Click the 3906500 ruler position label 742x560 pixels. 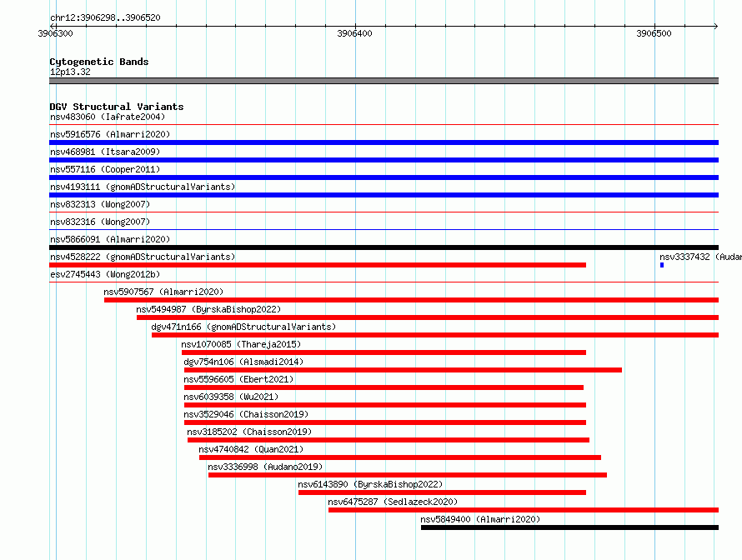point(654,33)
